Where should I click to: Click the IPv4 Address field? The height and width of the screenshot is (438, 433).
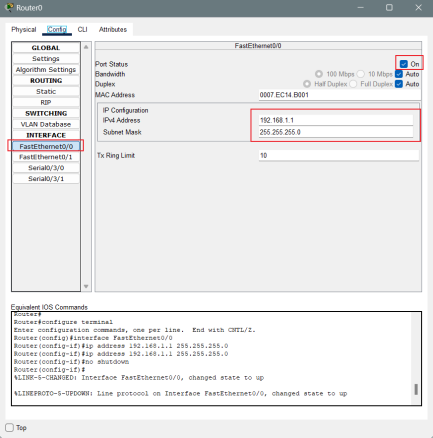click(336, 120)
